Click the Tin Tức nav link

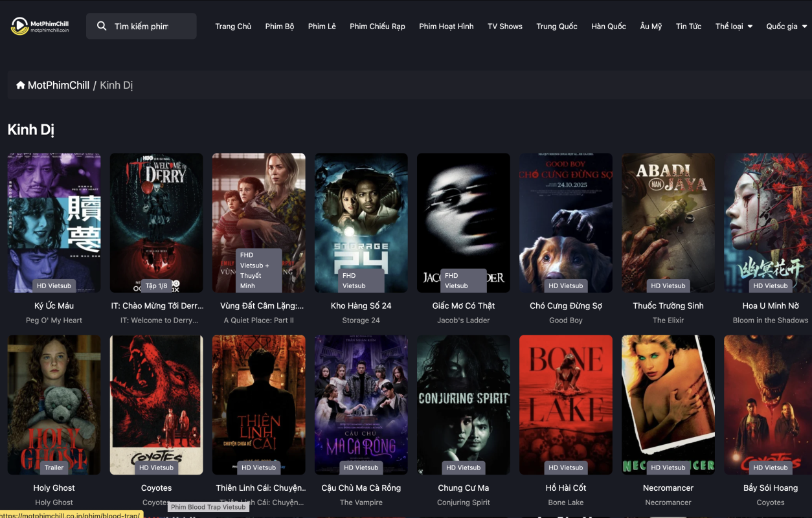(x=688, y=27)
